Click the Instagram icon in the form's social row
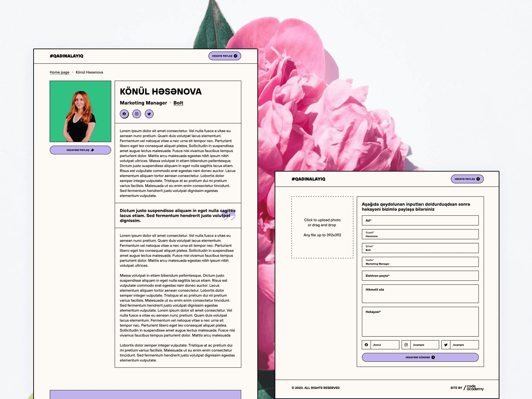 406,345
